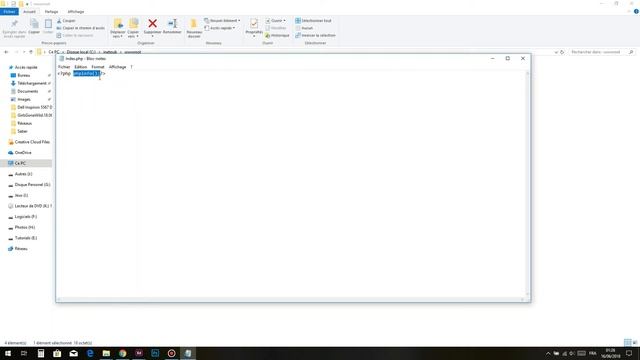This screenshot has height=360, width=640.
Task: Click the Copier icon in the ribbon clipboard group
Action: [34, 24]
